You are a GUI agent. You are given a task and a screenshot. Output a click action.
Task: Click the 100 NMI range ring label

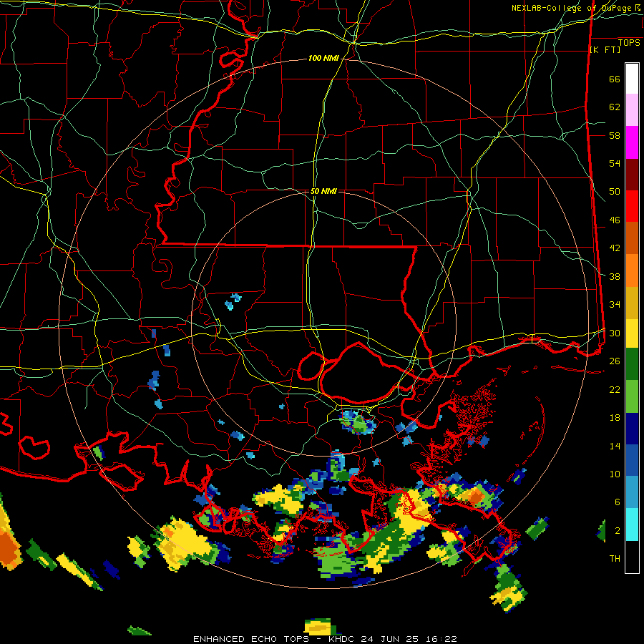tap(323, 59)
